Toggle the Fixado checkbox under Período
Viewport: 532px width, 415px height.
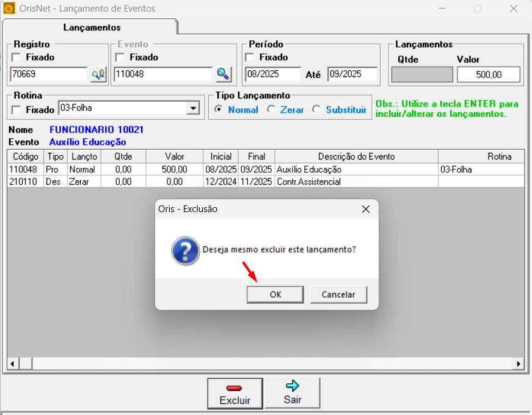(250, 57)
